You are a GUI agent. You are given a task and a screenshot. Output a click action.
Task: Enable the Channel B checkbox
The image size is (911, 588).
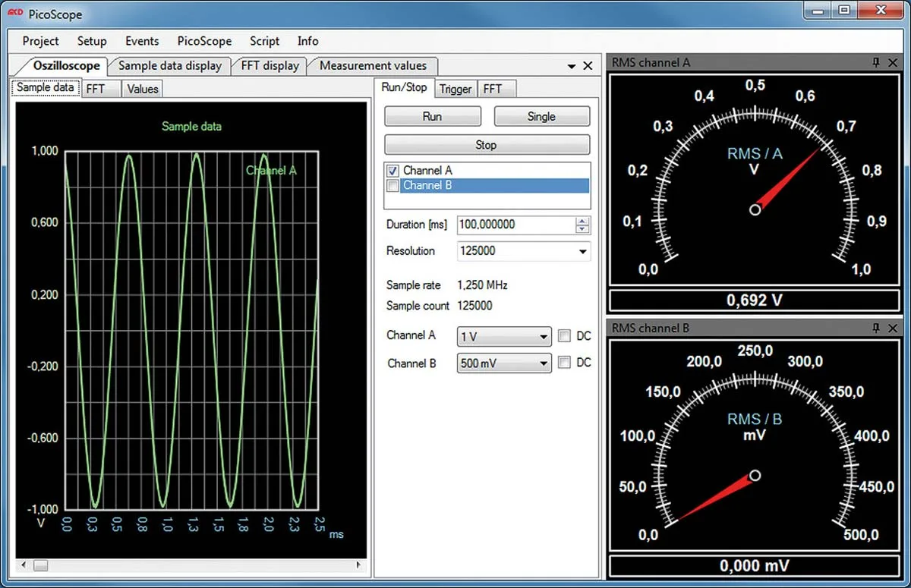click(393, 186)
